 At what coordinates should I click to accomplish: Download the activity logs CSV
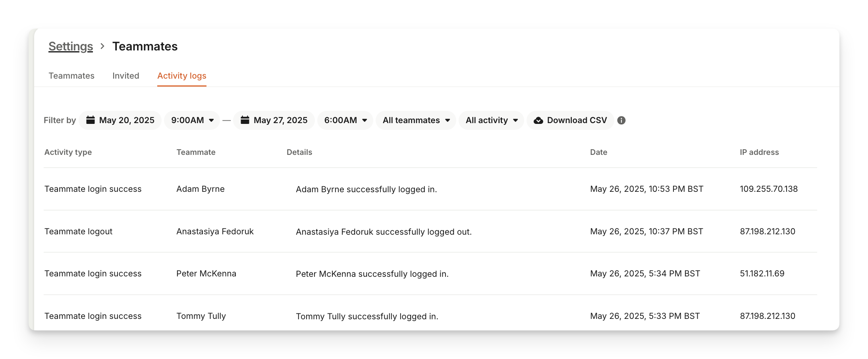[577, 120]
